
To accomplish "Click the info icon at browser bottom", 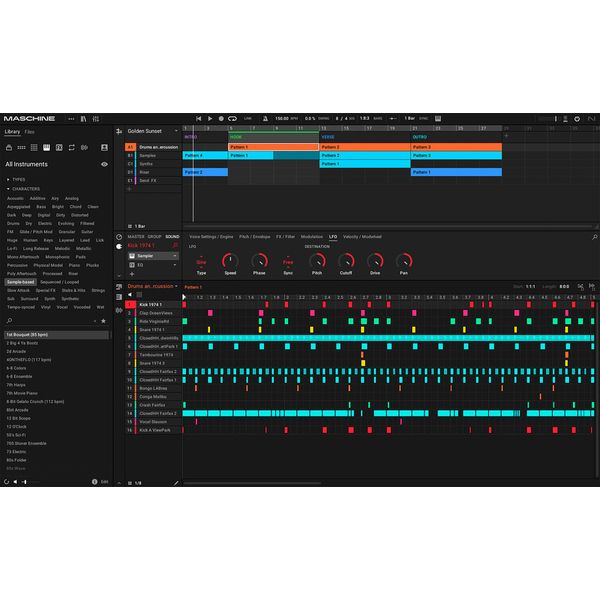I will (x=95, y=482).
